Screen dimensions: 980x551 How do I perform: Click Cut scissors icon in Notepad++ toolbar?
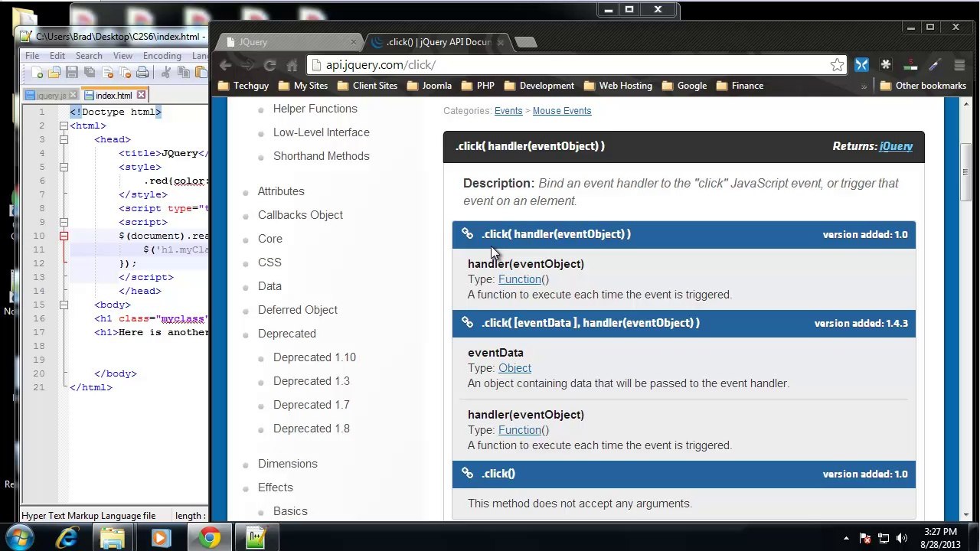(165, 72)
